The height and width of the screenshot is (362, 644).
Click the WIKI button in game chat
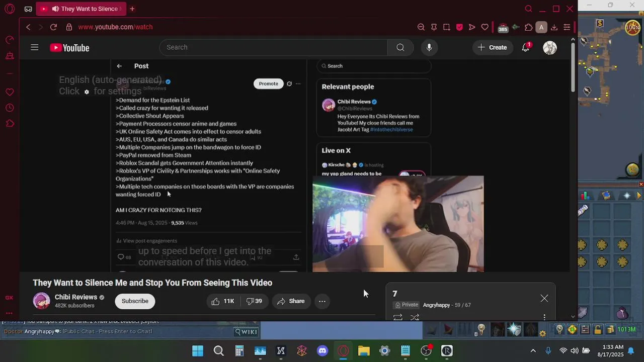pyautogui.click(x=247, y=332)
